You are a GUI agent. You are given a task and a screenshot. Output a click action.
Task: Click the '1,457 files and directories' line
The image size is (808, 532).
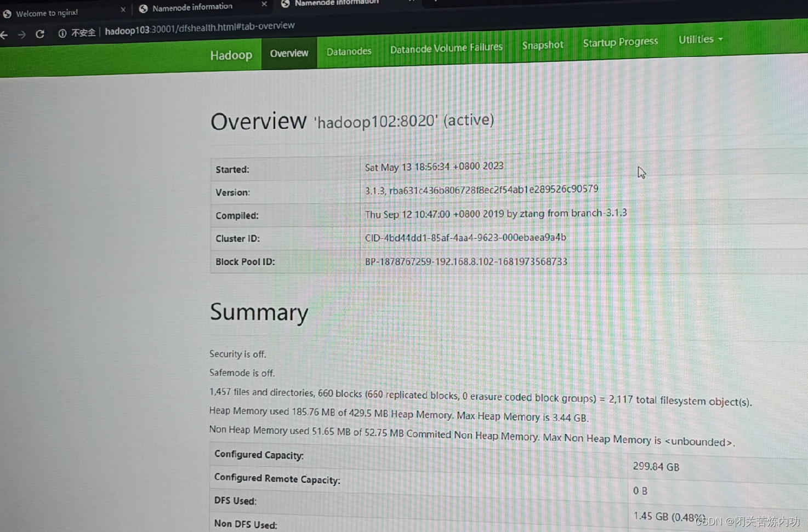[480, 397]
